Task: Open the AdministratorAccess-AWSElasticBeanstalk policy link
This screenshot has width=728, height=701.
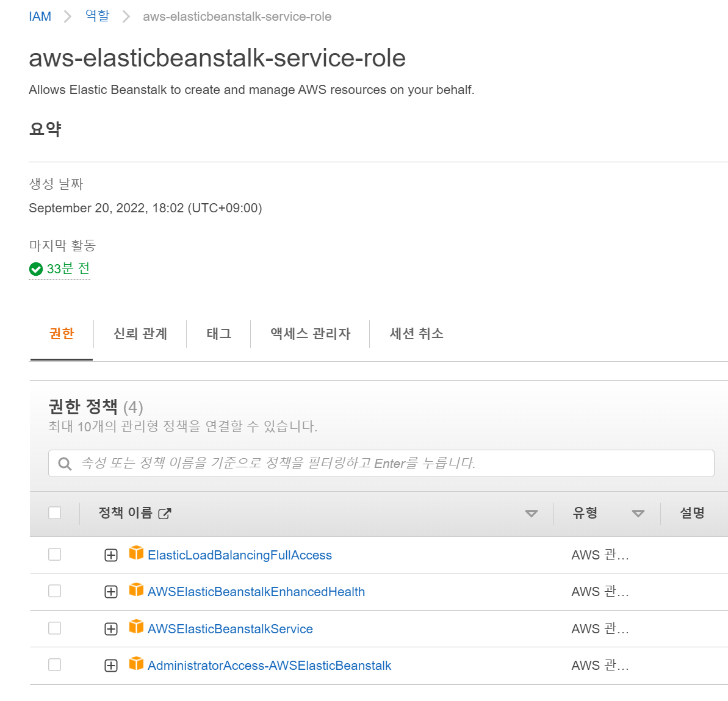Action: pos(269,666)
